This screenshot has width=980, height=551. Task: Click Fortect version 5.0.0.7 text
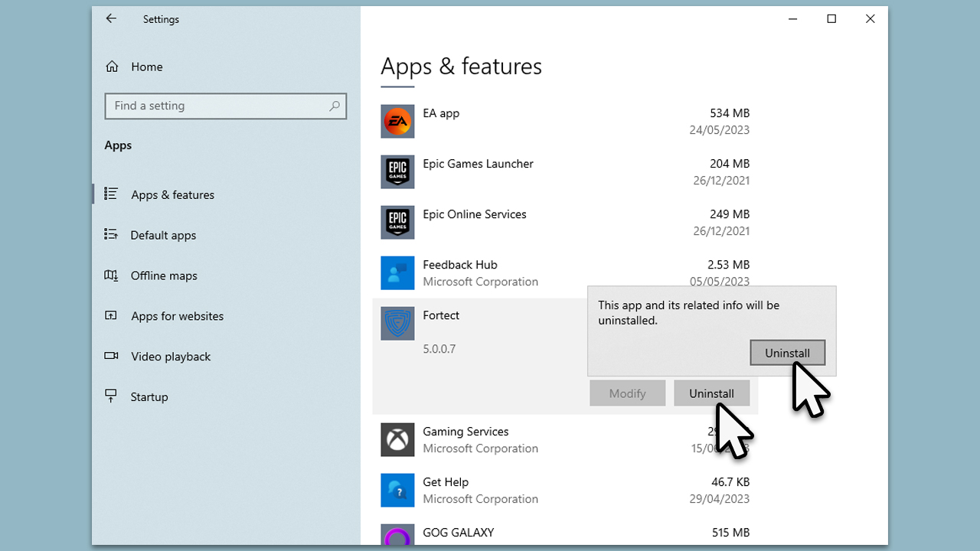(439, 349)
